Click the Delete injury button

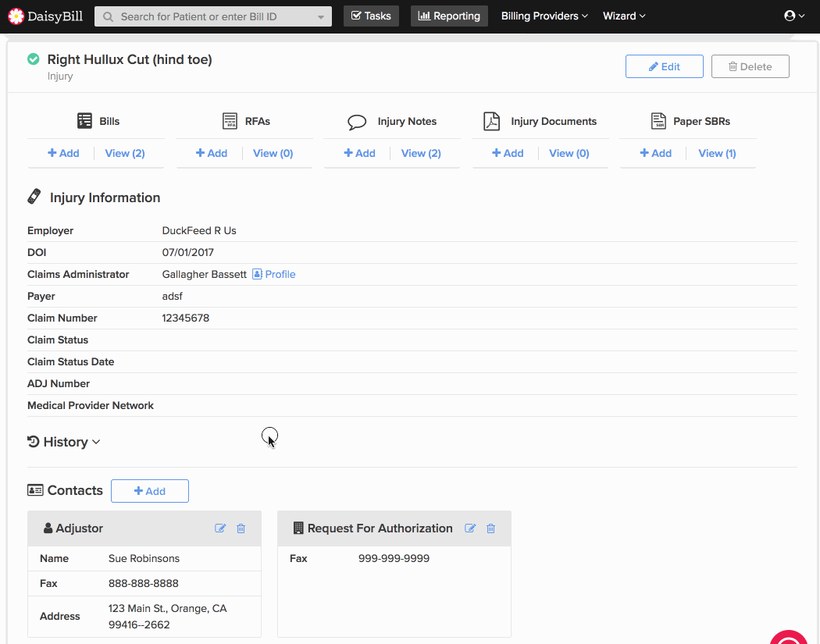click(x=750, y=66)
